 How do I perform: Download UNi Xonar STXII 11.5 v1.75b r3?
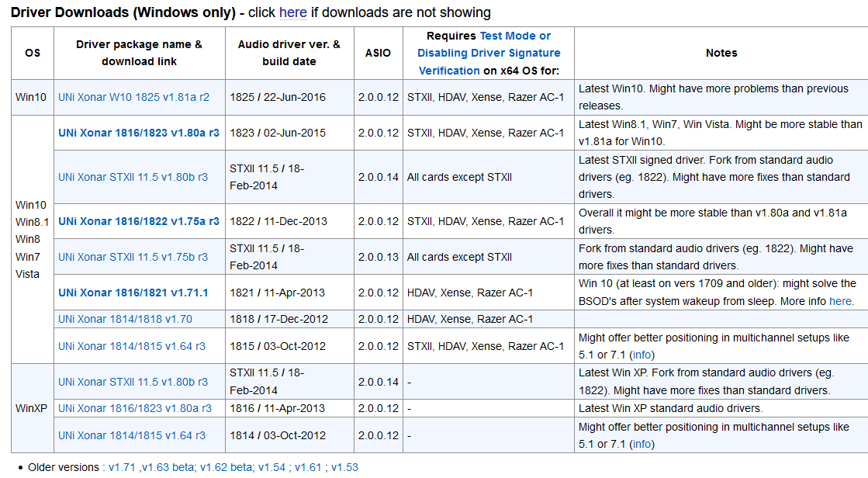pos(133,257)
